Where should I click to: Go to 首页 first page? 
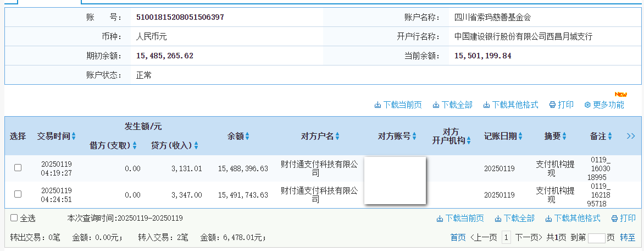[458, 237]
